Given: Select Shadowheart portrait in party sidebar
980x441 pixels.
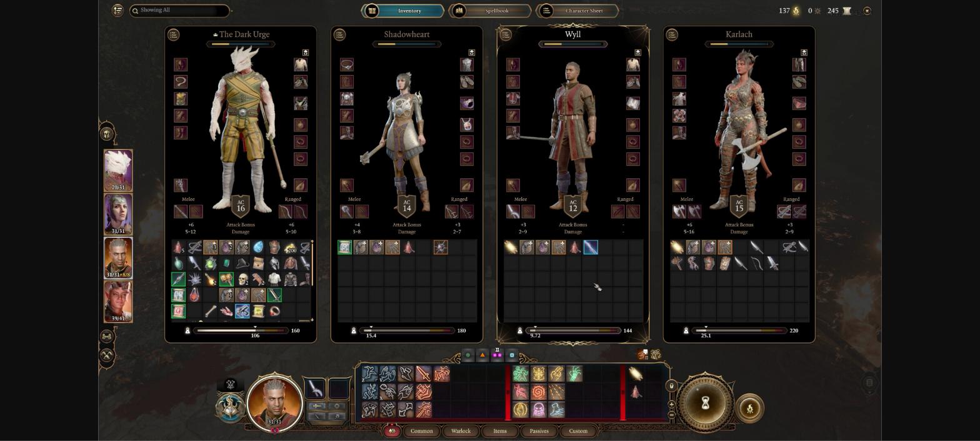Looking at the screenshot, I should (x=118, y=214).
